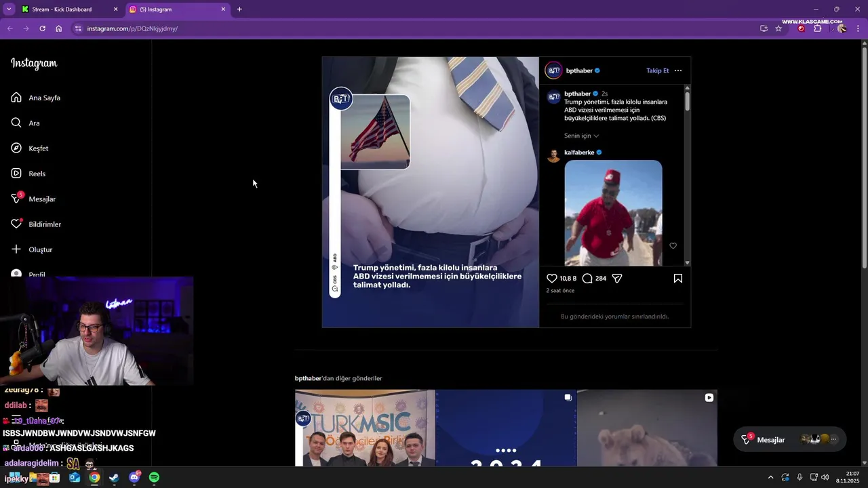Switch to the Stream - Kick Dashboard tab
Image resolution: width=868 pixels, height=488 pixels.
[70, 9]
